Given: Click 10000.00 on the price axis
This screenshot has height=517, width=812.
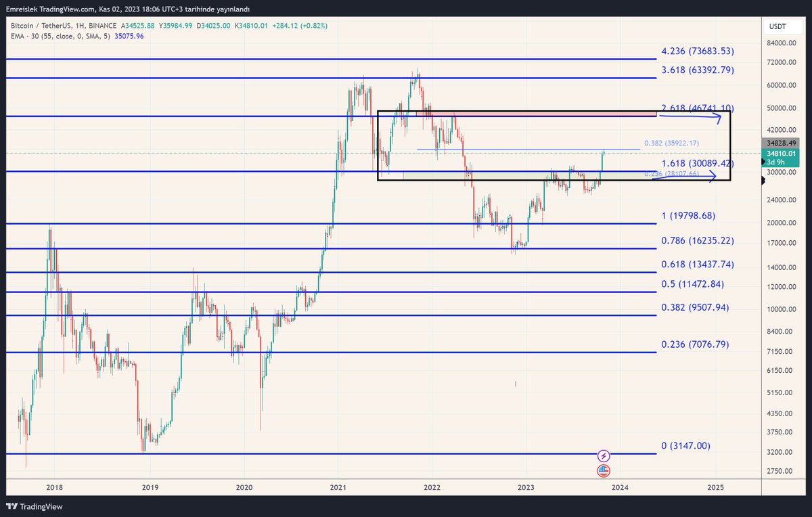Looking at the screenshot, I should point(783,309).
